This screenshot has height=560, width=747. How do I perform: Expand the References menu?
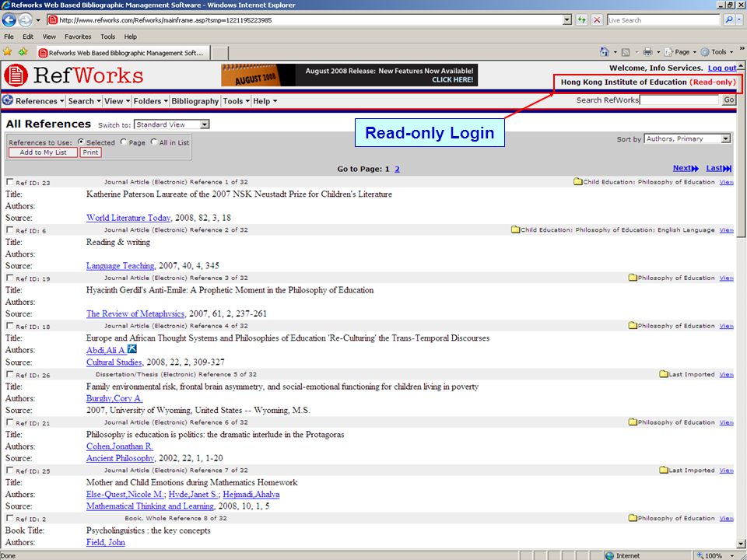click(40, 101)
